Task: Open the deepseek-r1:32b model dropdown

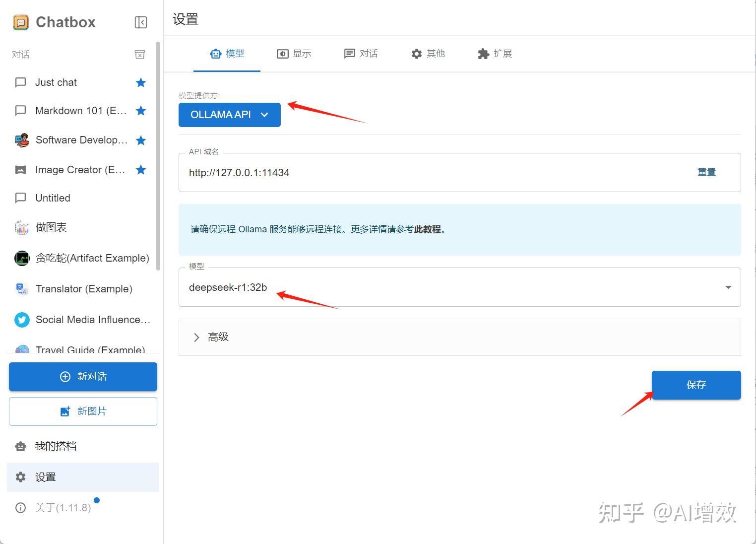Action: (728, 287)
